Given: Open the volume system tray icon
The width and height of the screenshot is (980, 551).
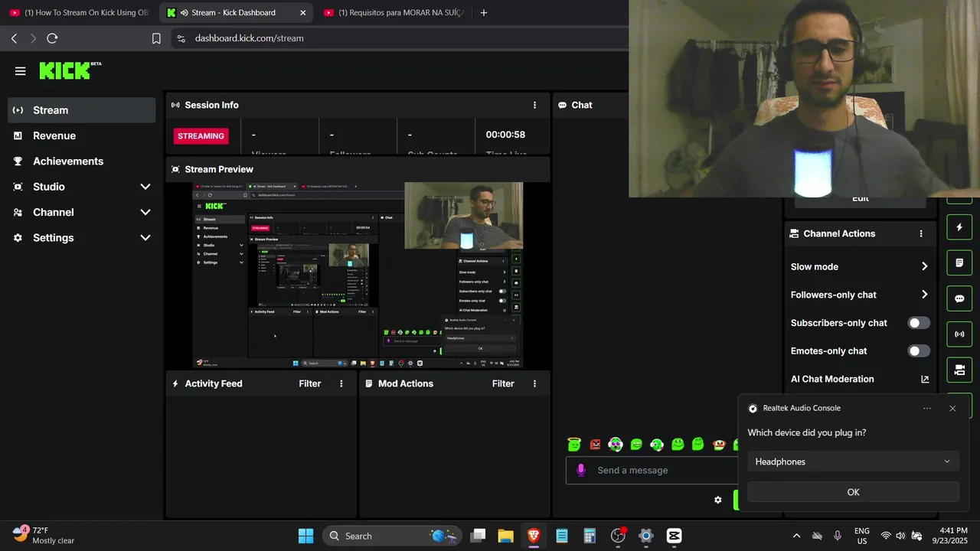Looking at the screenshot, I should 900,536.
